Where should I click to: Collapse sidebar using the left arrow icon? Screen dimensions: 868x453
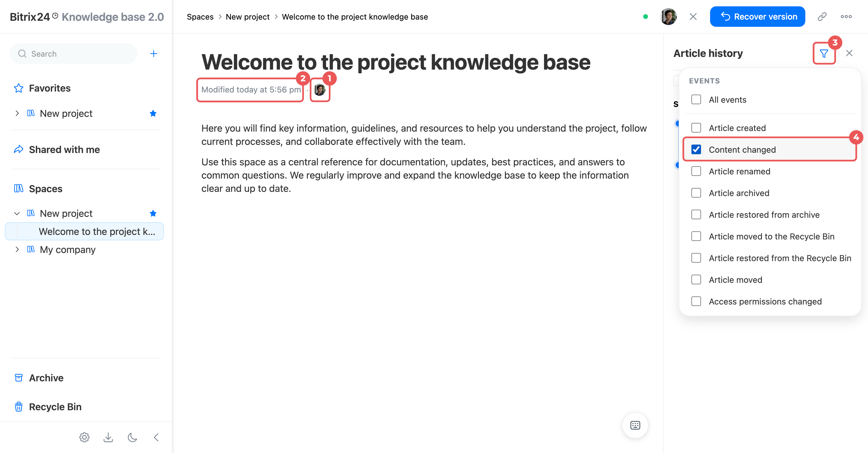point(156,437)
